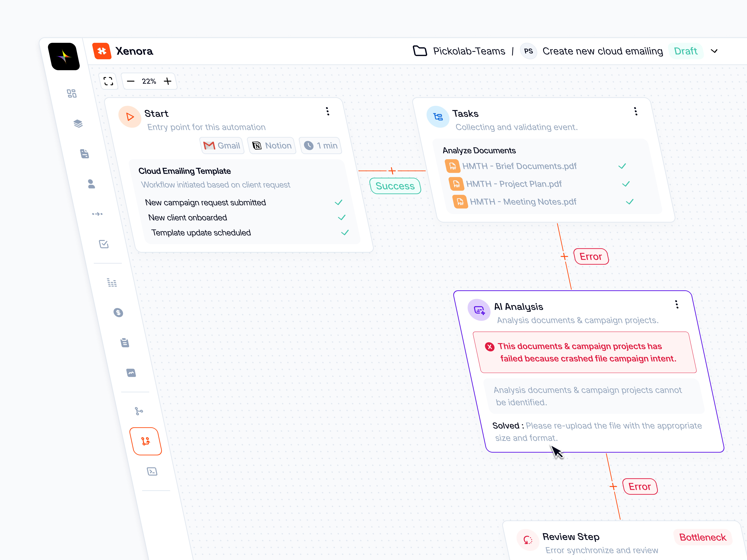Open the dashboard grid view in sidebar
Viewport: 747px width, 560px height.
pyautogui.click(x=72, y=93)
